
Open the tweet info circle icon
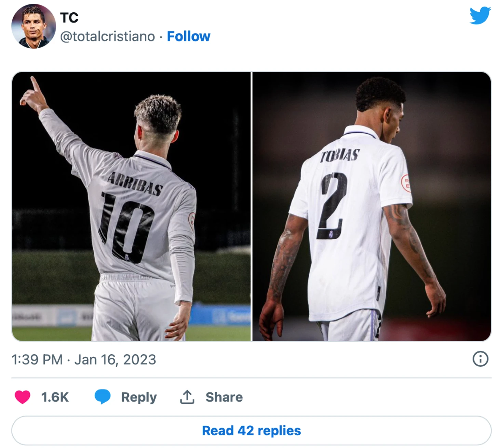coord(480,359)
